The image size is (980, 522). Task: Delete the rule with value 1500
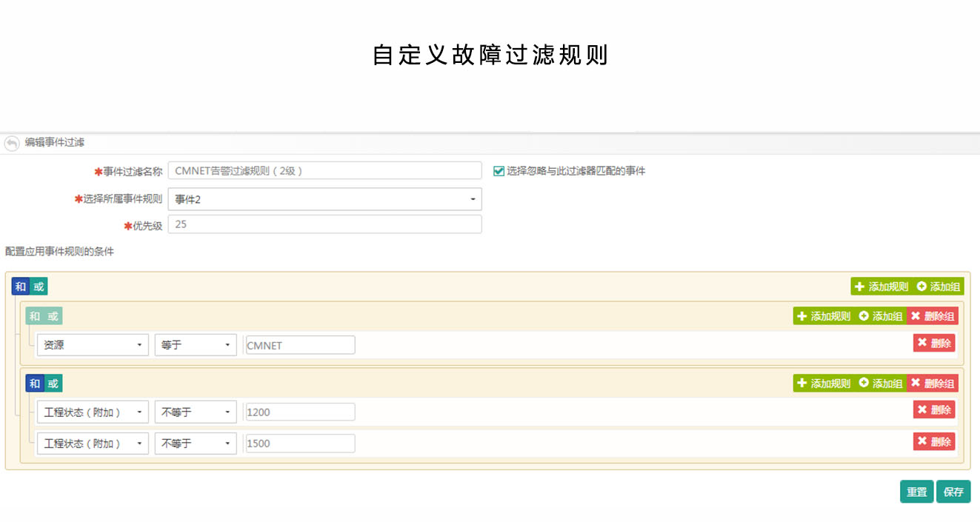pos(933,441)
